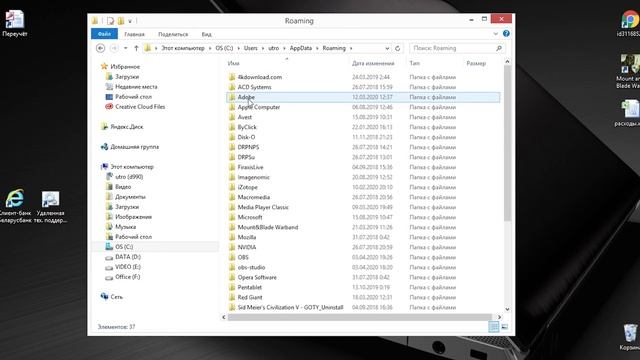Select the ACD Systems folder

click(x=254, y=87)
